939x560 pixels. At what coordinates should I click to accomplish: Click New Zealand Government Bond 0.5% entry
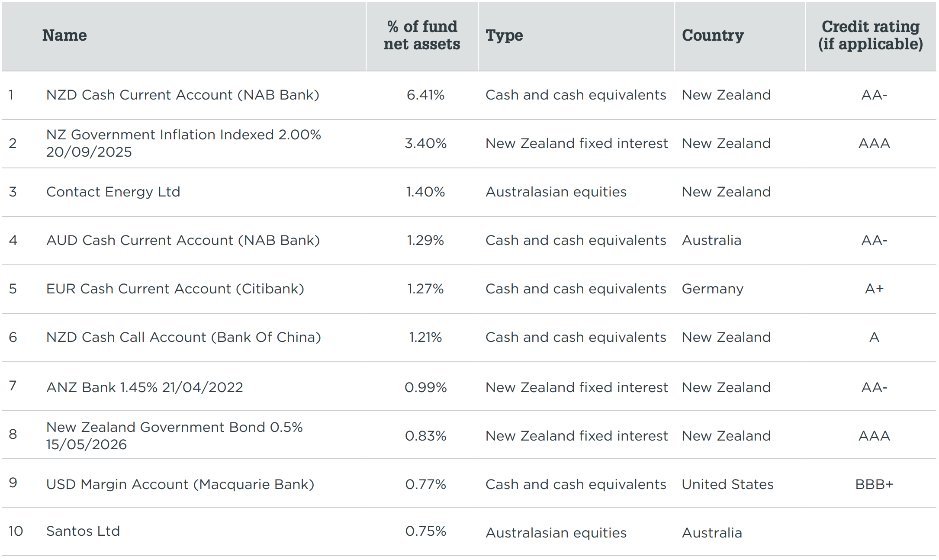click(174, 436)
